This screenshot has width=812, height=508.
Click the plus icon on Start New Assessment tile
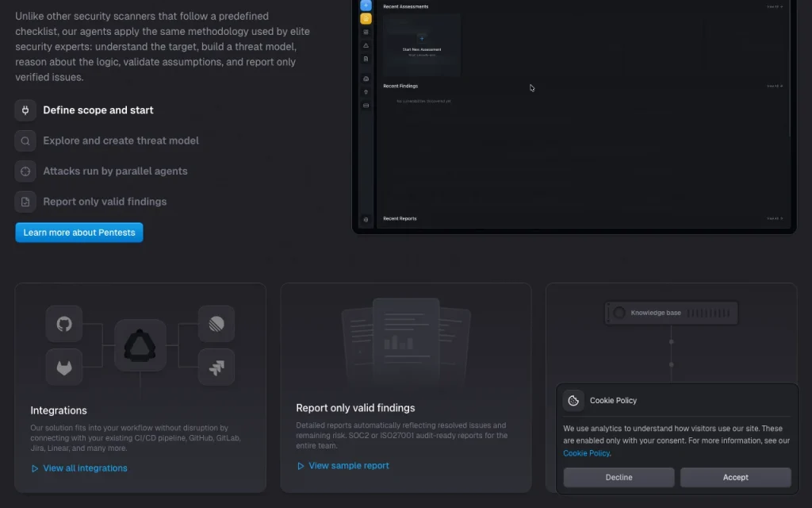pyautogui.click(x=422, y=38)
